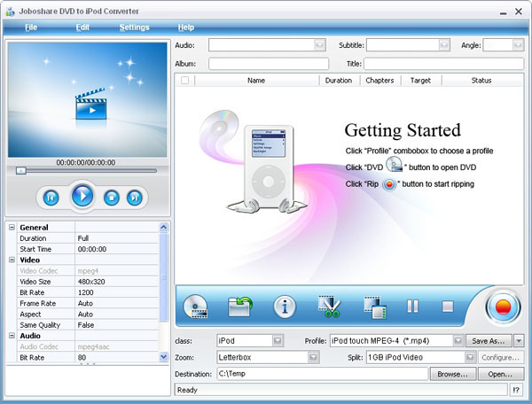The image size is (532, 404).
Task: Minimize the converter window
Action: pyautogui.click(x=503, y=12)
